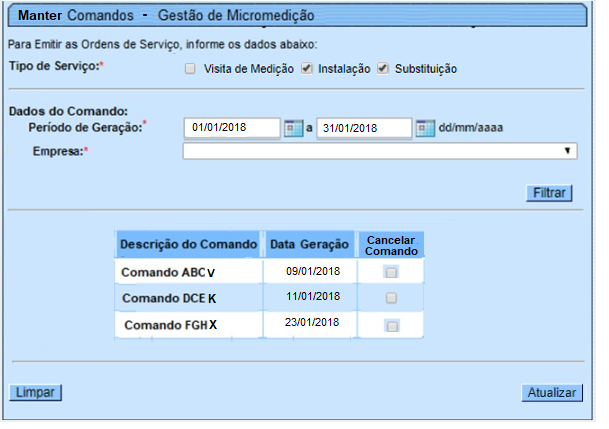Click the Filtrar button
This screenshot has height=429, width=609.
(x=549, y=193)
